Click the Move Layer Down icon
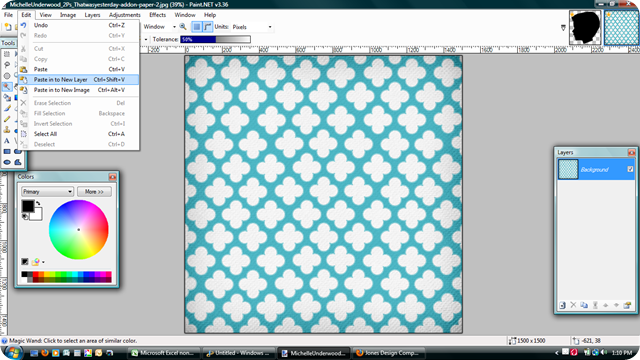This screenshot has width=640, height=360. pos(616,305)
